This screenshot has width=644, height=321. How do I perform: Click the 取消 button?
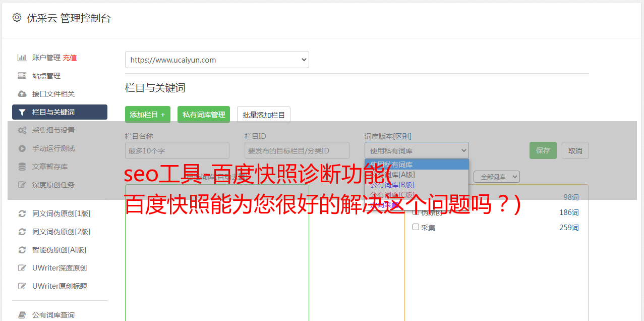pyautogui.click(x=575, y=150)
